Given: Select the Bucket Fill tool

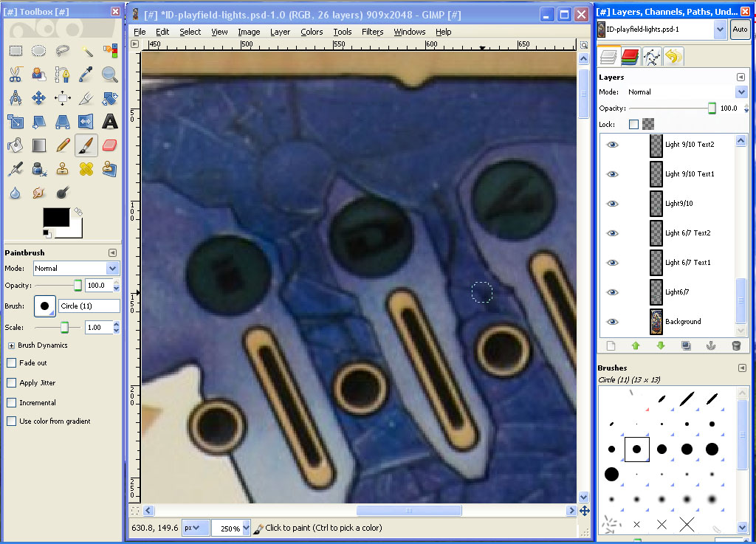Looking at the screenshot, I should click(x=16, y=145).
